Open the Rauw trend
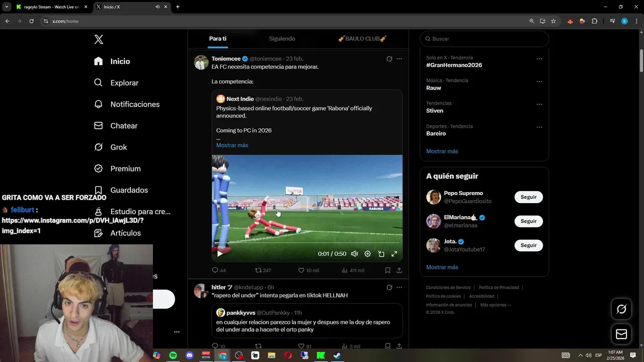The width and height of the screenshot is (644, 362). tap(434, 88)
